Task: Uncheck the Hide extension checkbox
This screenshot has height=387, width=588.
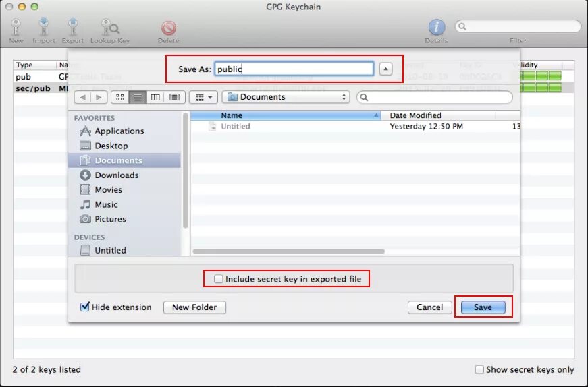Action: [x=85, y=307]
